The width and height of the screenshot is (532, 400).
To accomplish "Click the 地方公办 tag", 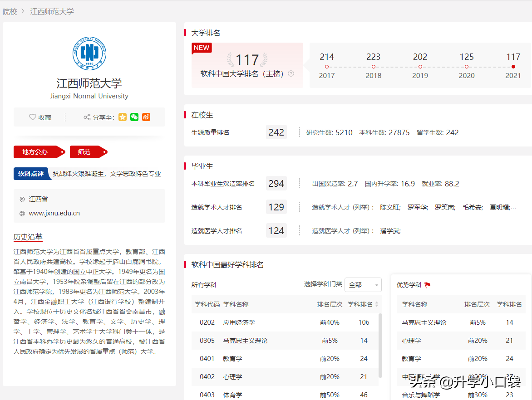I will coord(36,152).
